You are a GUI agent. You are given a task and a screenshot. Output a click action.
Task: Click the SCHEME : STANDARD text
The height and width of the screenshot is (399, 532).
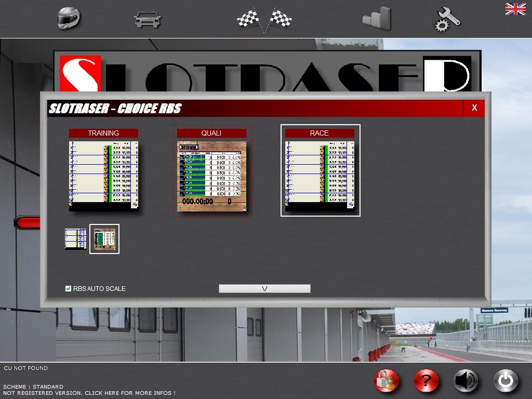coord(33,387)
